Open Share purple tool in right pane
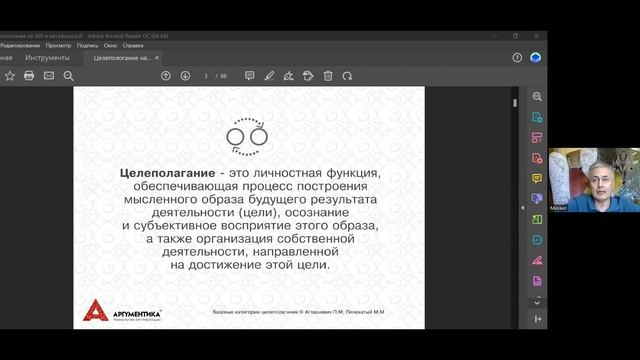This screenshot has width=640, height=360. [537, 199]
